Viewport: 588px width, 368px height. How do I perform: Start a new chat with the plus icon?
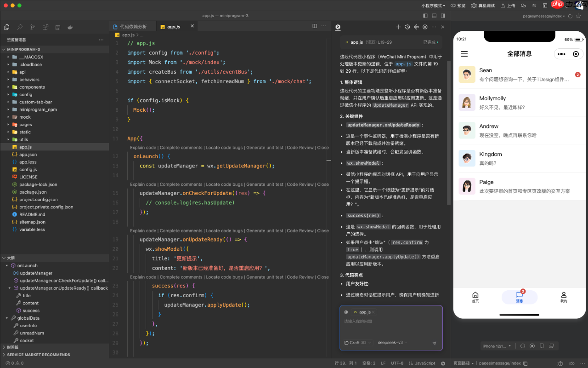pos(399,27)
